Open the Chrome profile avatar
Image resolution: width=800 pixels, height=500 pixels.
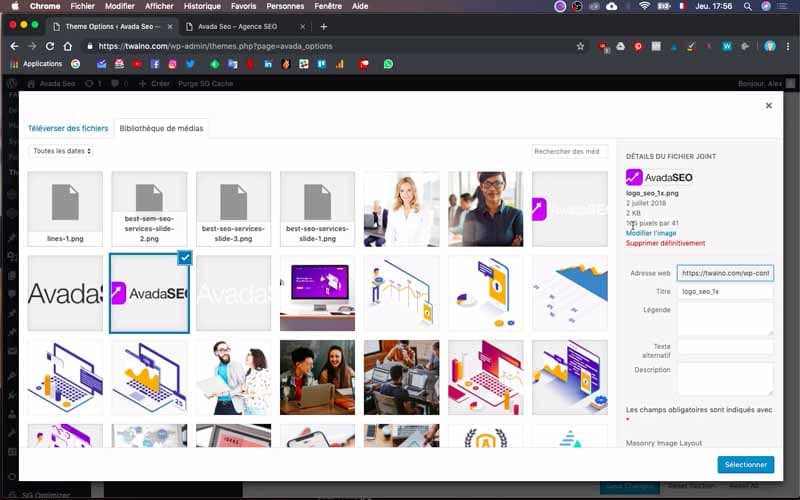click(770, 46)
